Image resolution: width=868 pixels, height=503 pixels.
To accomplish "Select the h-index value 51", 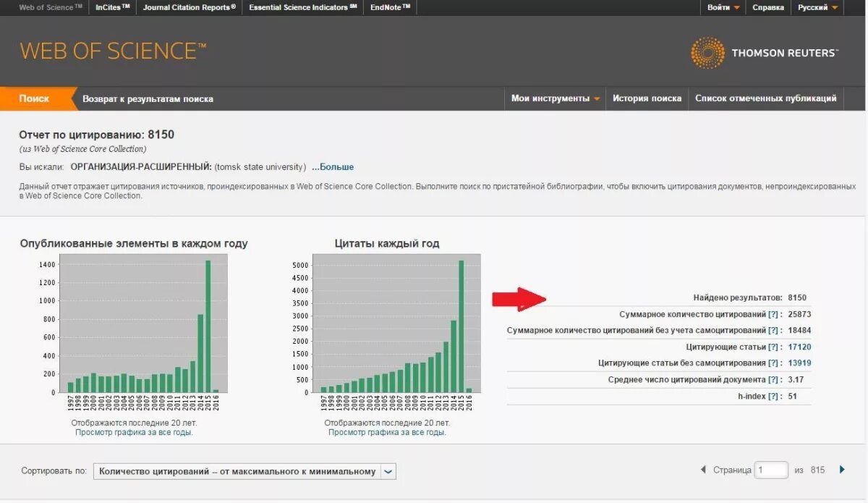I will pos(793,396).
